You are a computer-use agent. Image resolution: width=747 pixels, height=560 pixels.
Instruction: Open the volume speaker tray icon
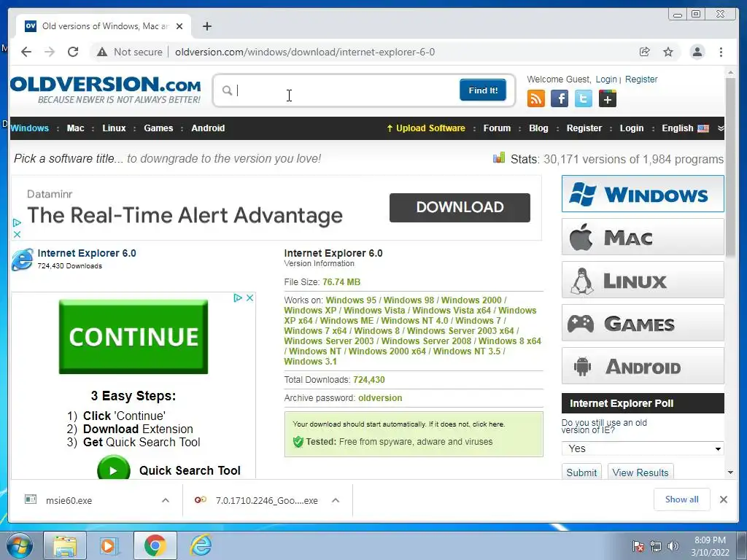673,546
